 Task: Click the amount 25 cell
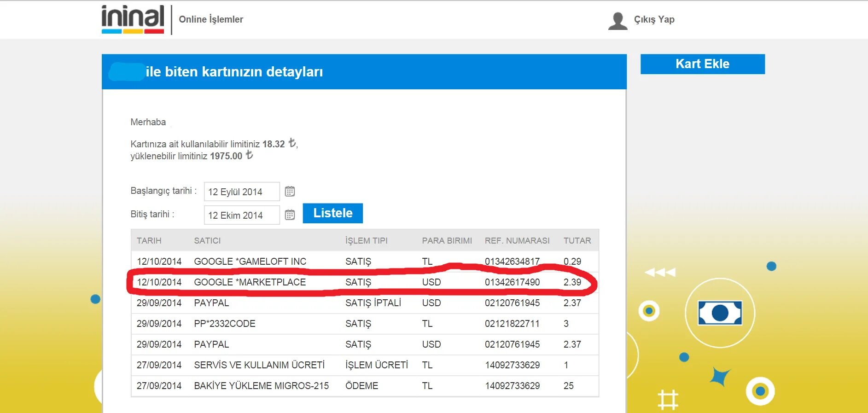(568, 386)
